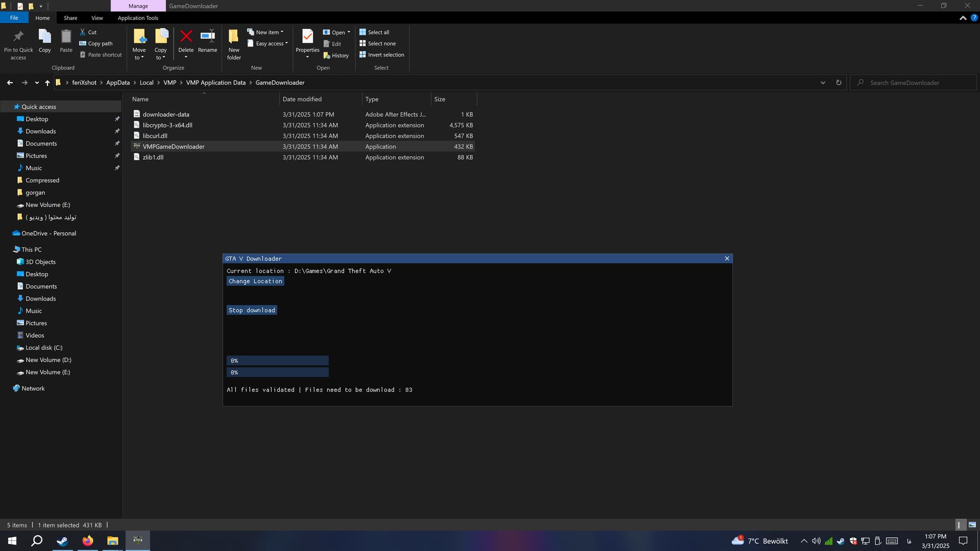Click the New folder icon
This screenshot has width=980, height=551.
(x=234, y=37)
